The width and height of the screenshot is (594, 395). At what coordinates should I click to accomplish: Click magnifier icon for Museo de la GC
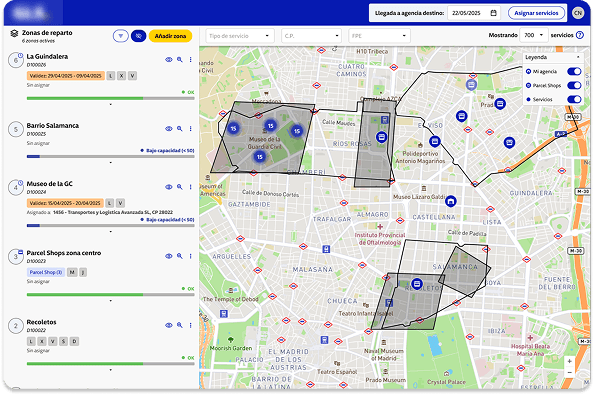[180, 187]
